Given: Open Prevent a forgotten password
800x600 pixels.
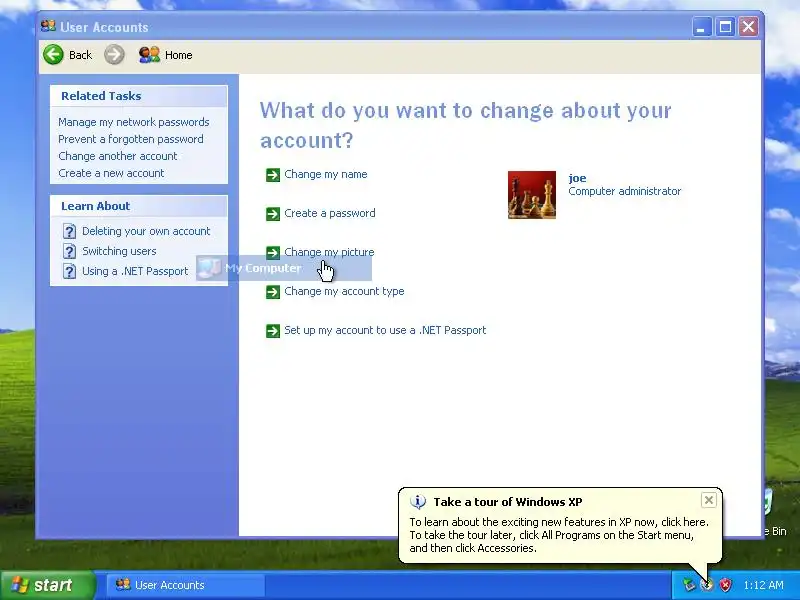Looking at the screenshot, I should pos(131,139).
